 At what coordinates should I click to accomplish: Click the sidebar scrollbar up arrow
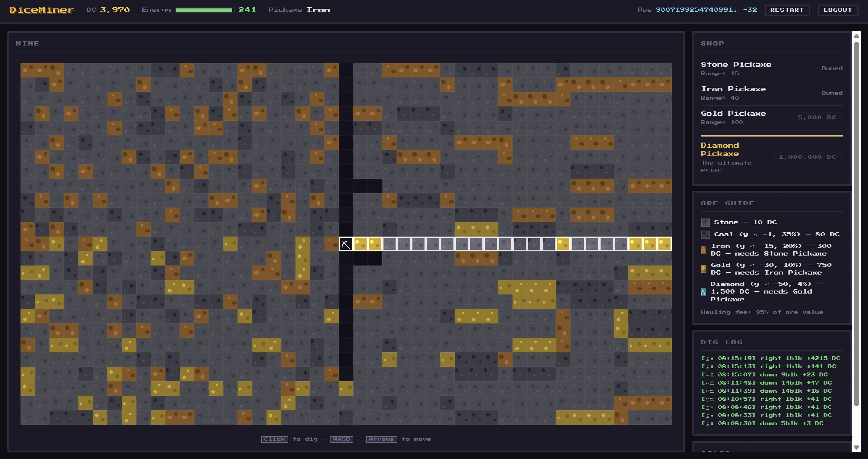(856, 36)
